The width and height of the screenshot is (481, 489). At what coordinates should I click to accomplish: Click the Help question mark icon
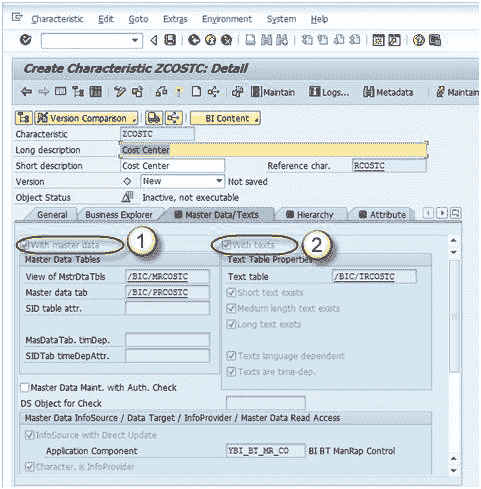[x=419, y=40]
